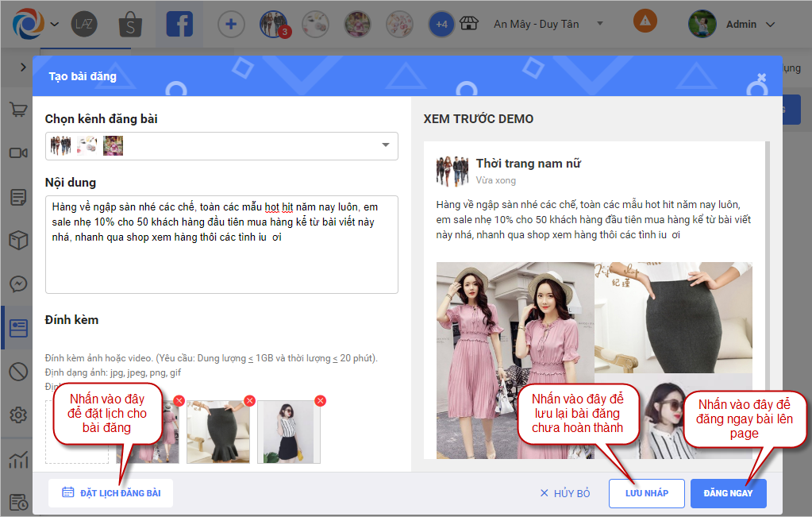812x517 pixels.
Task: Open the video camera sidebar icon
Action: coord(17,152)
